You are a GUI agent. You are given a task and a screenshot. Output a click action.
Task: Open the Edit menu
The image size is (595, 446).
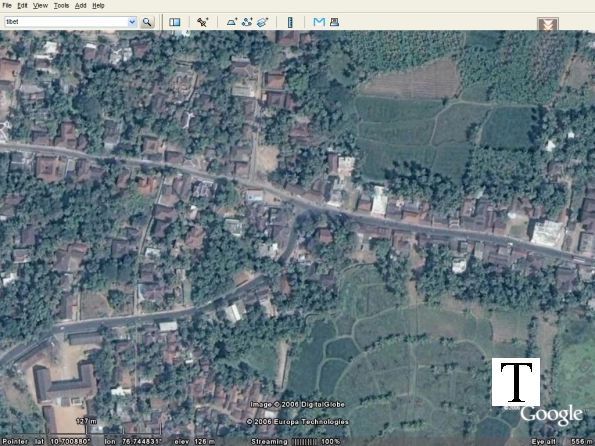point(22,6)
